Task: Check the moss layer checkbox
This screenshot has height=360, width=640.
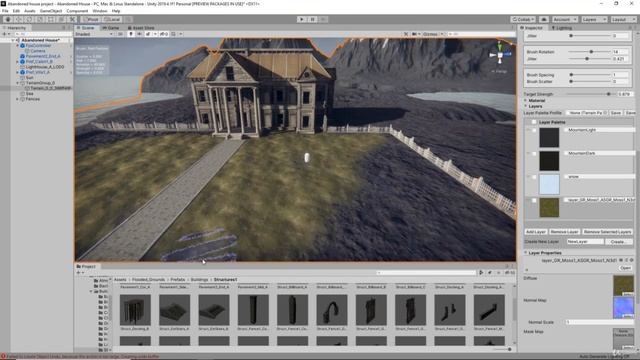Action: click(534, 201)
